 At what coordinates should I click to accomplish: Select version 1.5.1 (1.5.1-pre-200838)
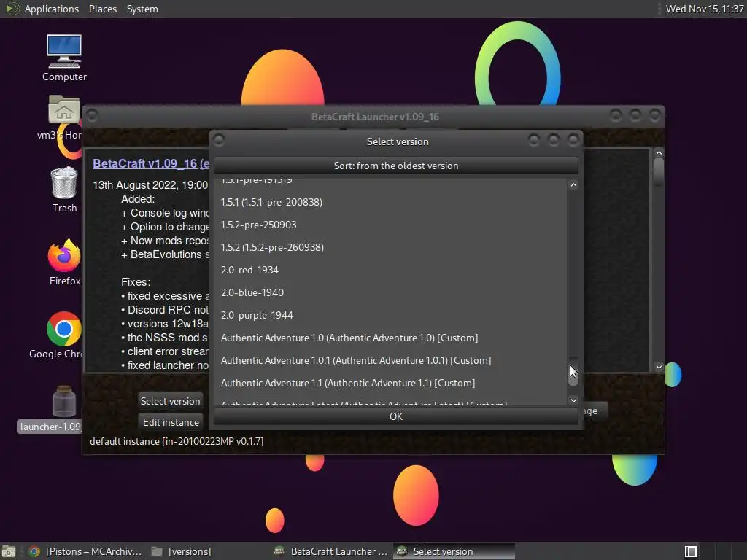pos(391,202)
